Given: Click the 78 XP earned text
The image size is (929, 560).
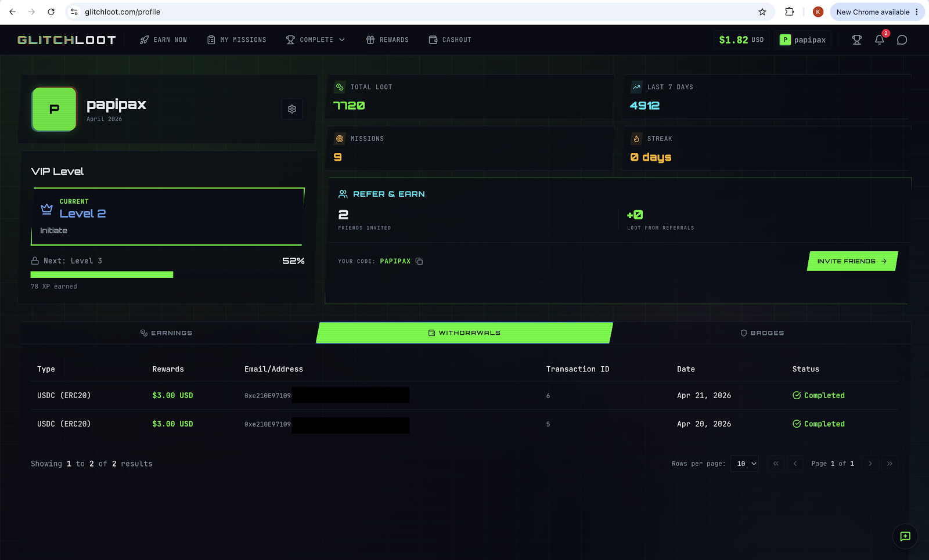Looking at the screenshot, I should [x=54, y=287].
